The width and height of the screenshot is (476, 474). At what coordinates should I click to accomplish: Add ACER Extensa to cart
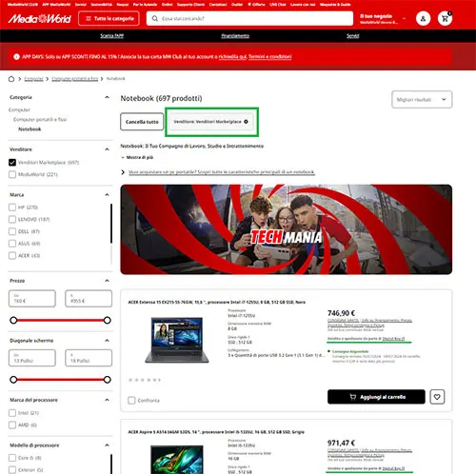tap(376, 397)
